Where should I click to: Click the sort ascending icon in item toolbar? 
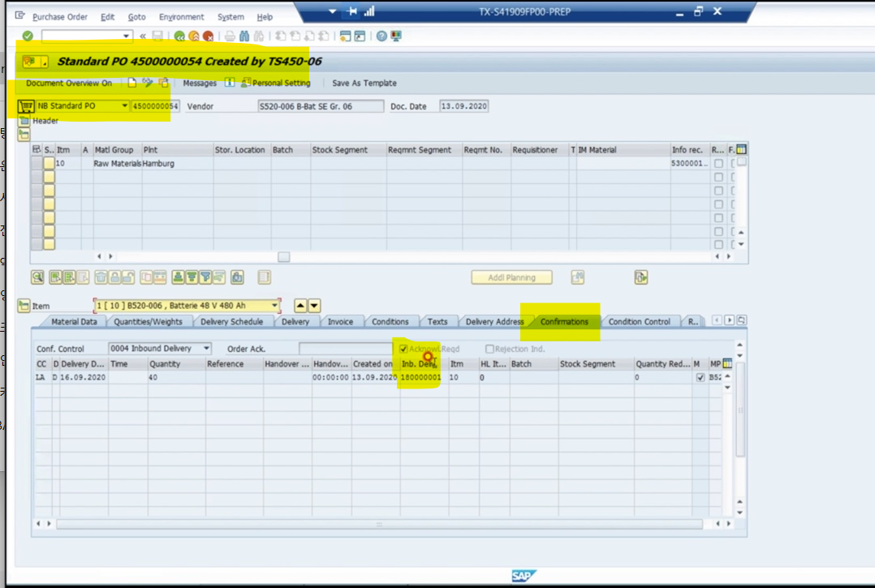click(178, 277)
